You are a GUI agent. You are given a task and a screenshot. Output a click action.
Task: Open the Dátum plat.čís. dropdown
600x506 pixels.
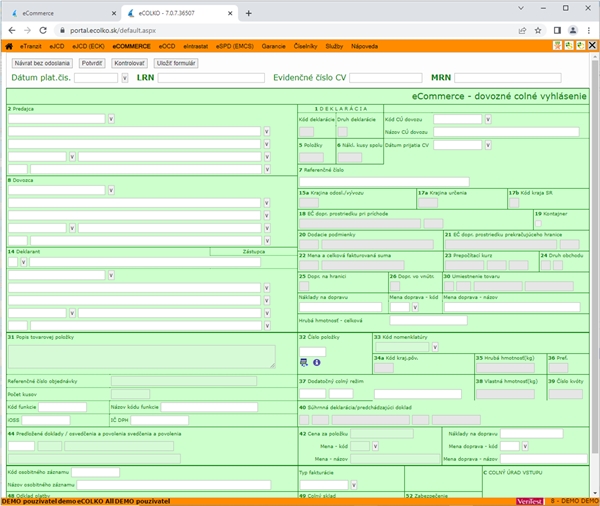point(125,78)
